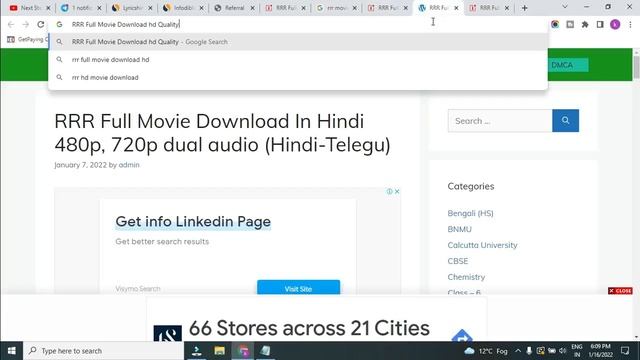Close the 'Referral' tab
Image resolution: width=640 pixels, height=360 pixels.
(x=252, y=8)
